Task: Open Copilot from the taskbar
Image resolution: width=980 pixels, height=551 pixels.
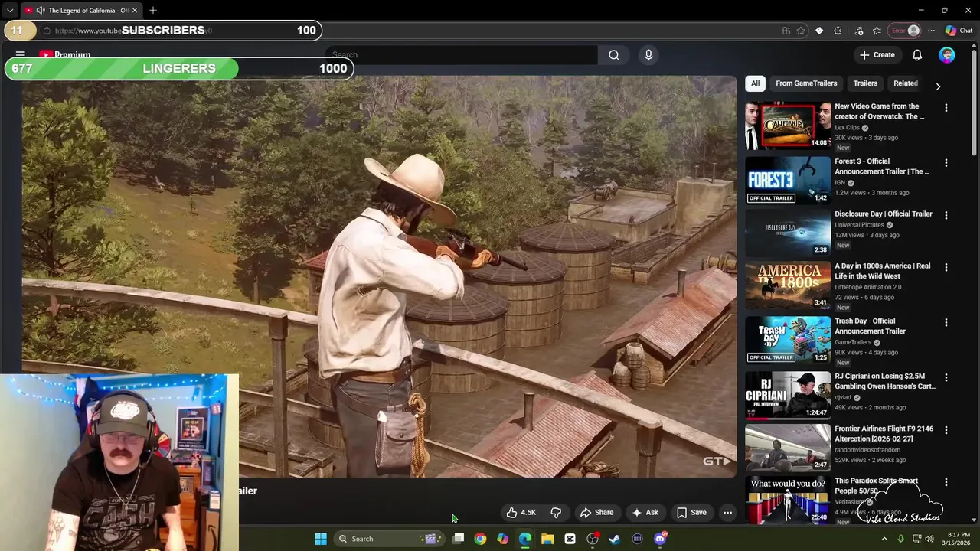Action: [x=502, y=539]
